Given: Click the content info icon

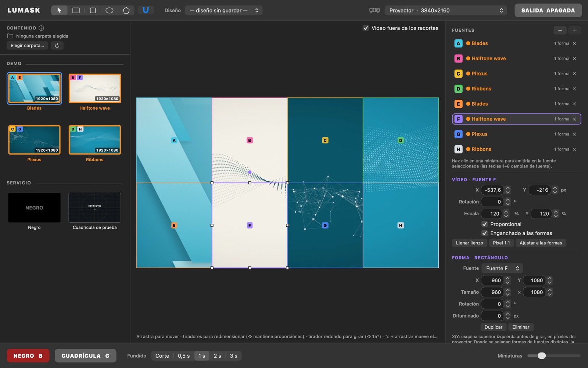Looking at the screenshot, I should 42,28.
